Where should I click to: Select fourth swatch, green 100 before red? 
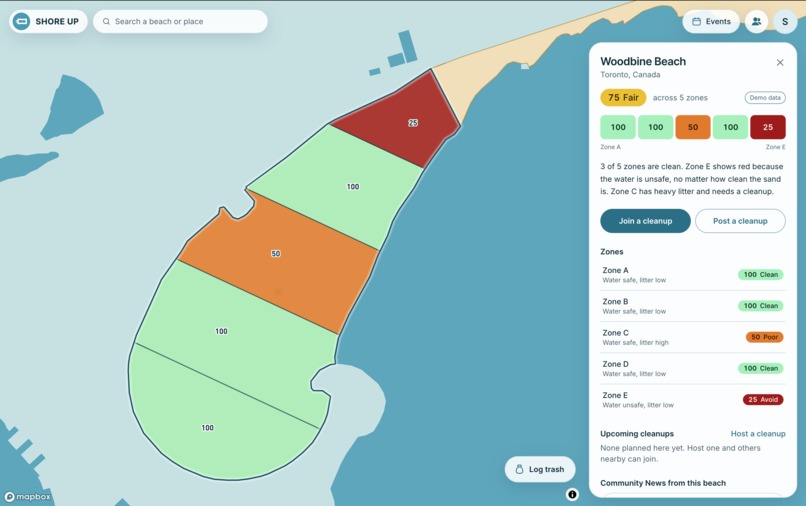tap(730, 127)
